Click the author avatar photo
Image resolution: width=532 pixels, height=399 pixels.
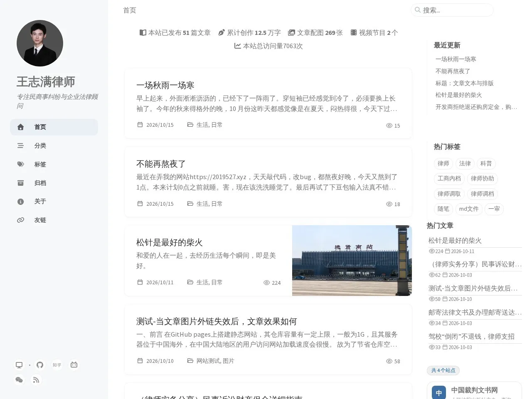click(x=40, y=43)
